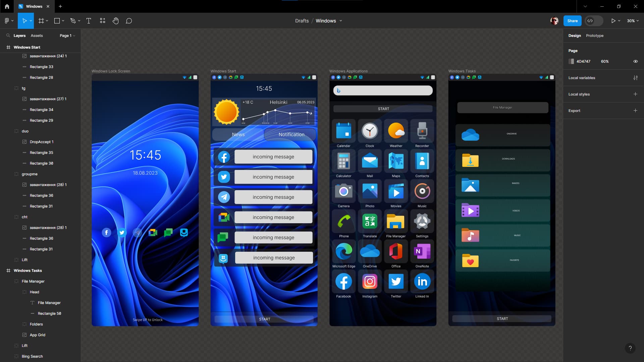Click the Instagram app icon on canvas
Image resolution: width=644 pixels, height=362 pixels.
click(x=370, y=282)
